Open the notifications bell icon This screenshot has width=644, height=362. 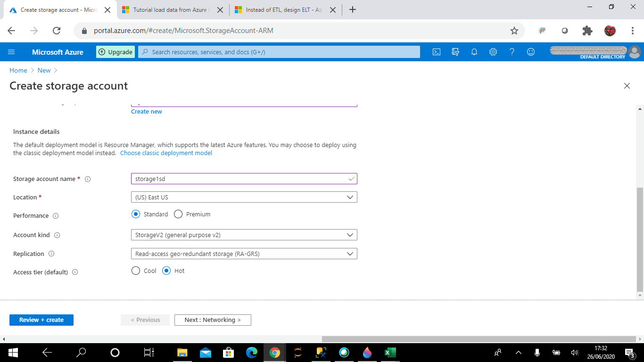click(x=474, y=52)
